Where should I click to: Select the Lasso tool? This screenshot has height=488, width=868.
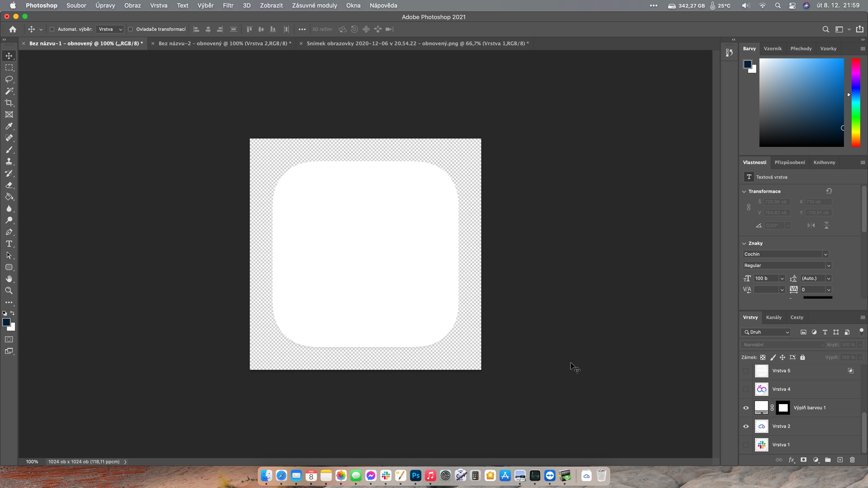pyautogui.click(x=9, y=79)
